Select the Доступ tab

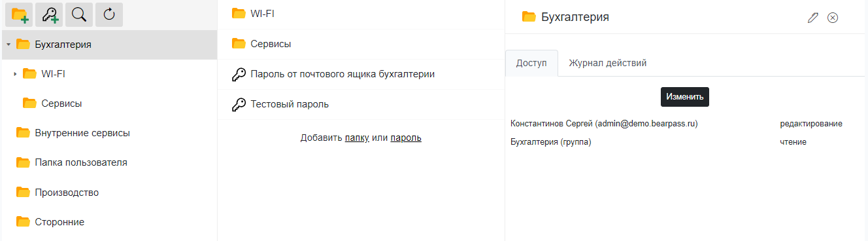[x=531, y=63]
